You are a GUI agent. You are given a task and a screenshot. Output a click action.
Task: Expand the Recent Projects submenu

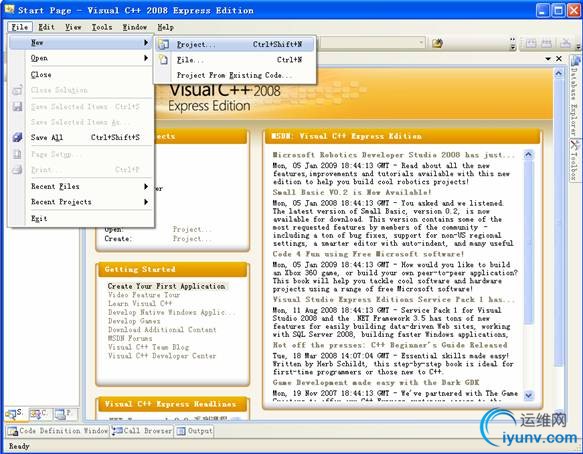click(x=146, y=202)
